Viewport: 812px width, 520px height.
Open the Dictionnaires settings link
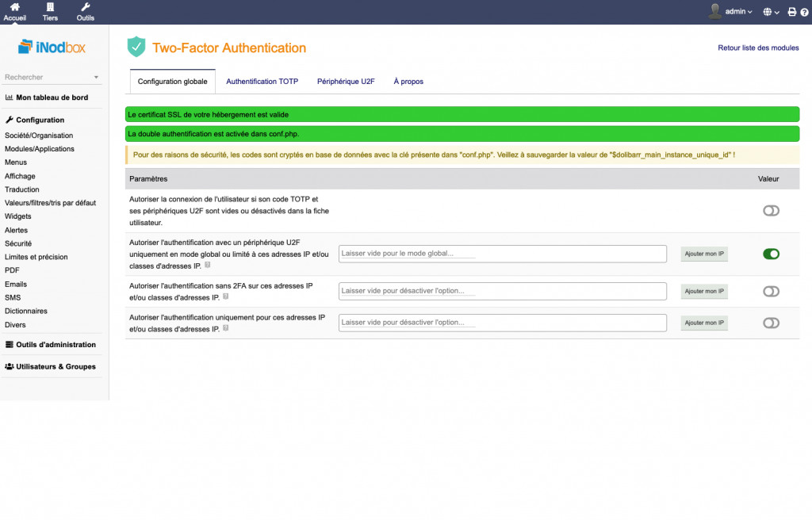point(26,312)
